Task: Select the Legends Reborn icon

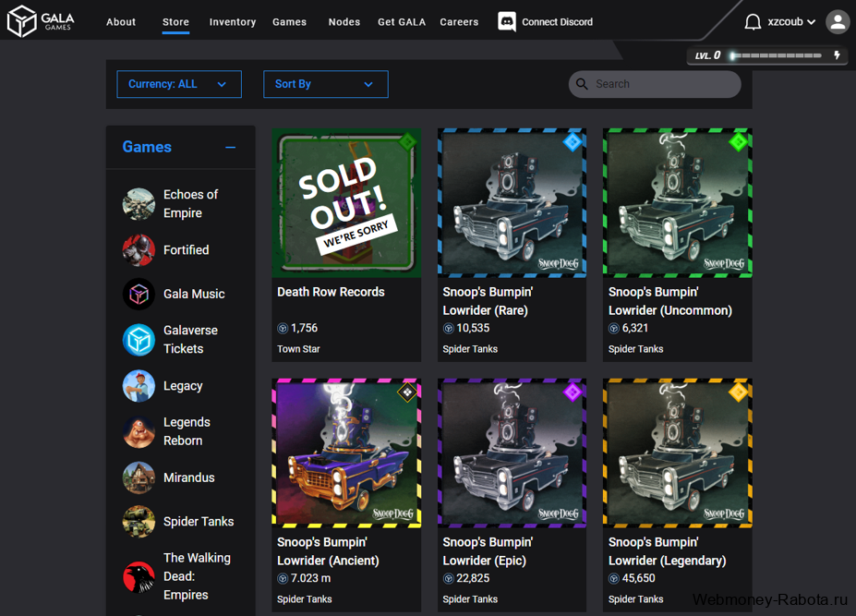Action: (139, 431)
